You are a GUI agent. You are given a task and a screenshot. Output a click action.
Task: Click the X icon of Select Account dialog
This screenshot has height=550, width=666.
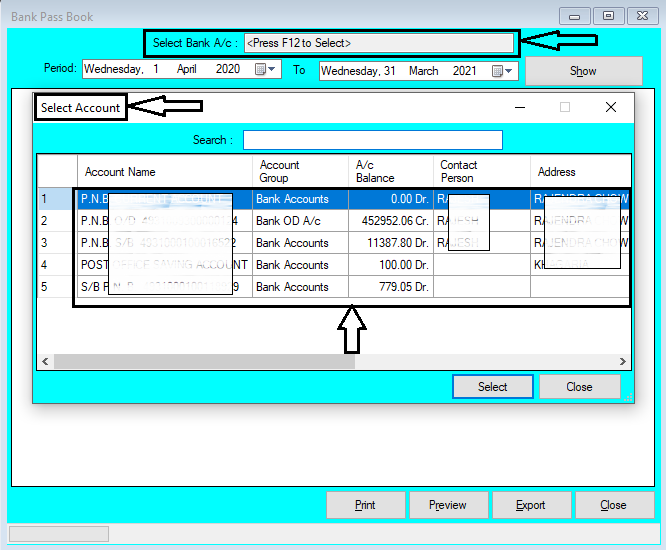tap(611, 107)
